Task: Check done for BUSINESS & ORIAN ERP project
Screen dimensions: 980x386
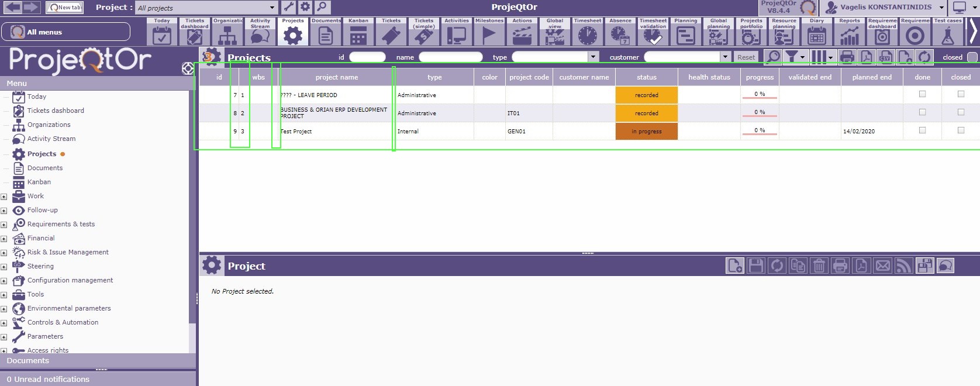Action: [922, 112]
